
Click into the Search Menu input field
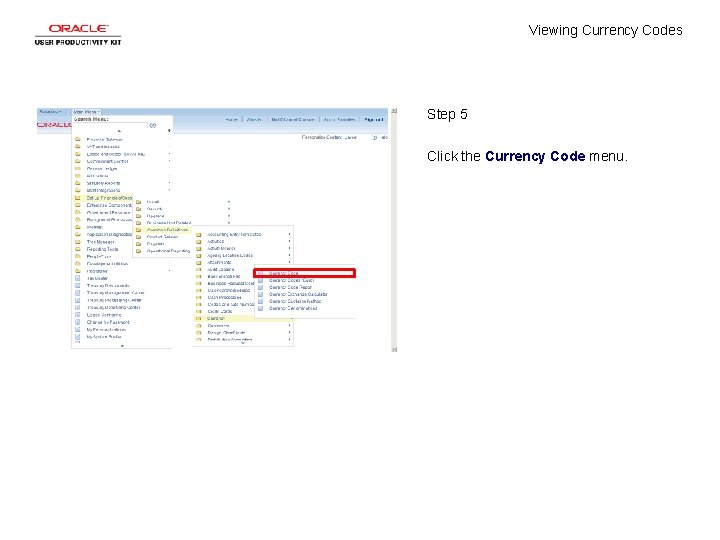110,125
